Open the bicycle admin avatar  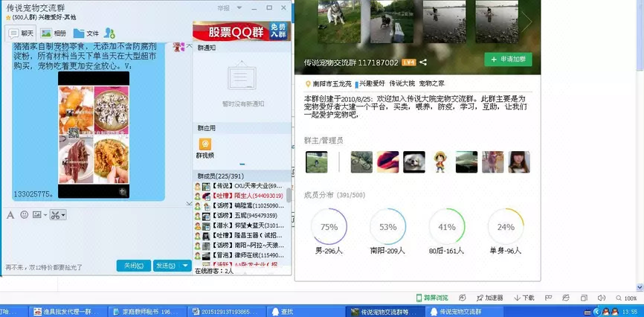361,162
